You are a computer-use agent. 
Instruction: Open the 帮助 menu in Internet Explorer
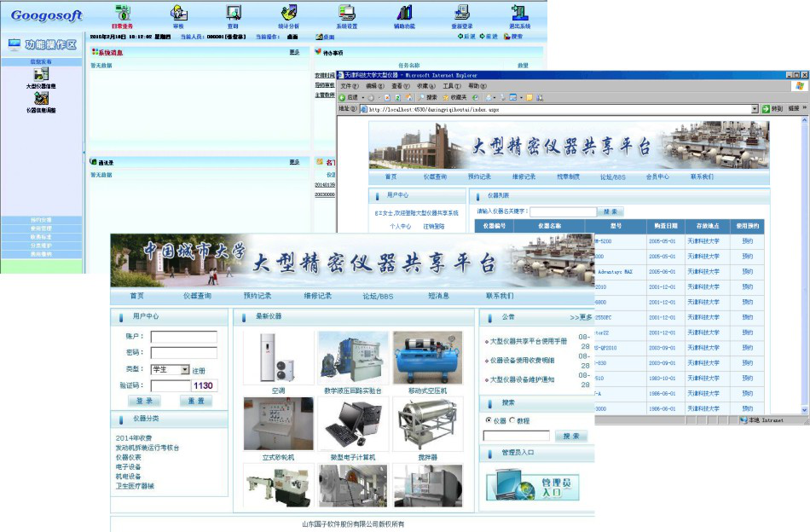tap(477, 86)
